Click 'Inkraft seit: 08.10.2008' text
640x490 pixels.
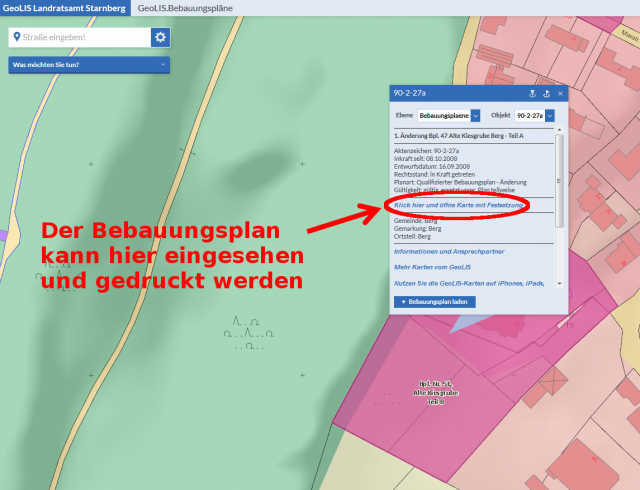(x=425, y=158)
